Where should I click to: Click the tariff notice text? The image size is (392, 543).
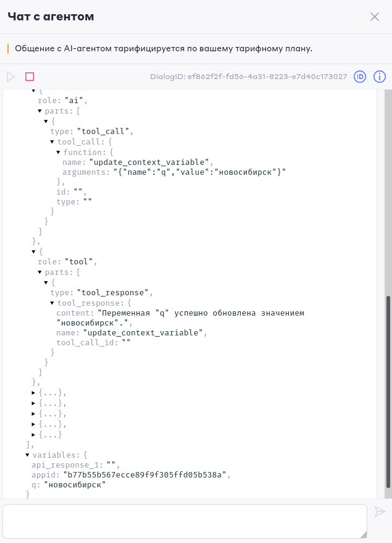click(x=164, y=48)
